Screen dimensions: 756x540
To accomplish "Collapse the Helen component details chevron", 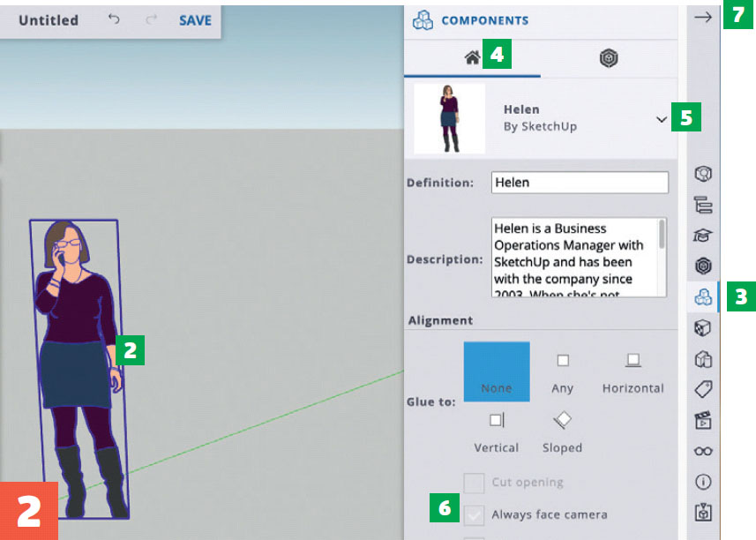I will 662,119.
